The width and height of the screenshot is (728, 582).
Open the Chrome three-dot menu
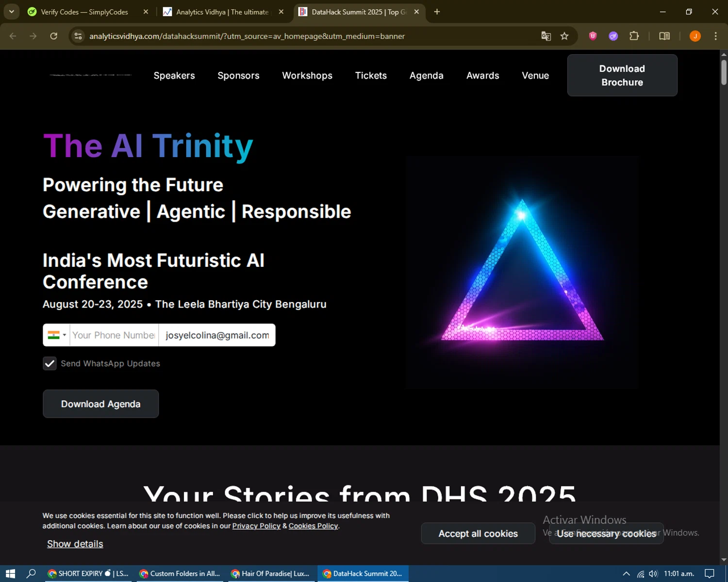(x=715, y=36)
